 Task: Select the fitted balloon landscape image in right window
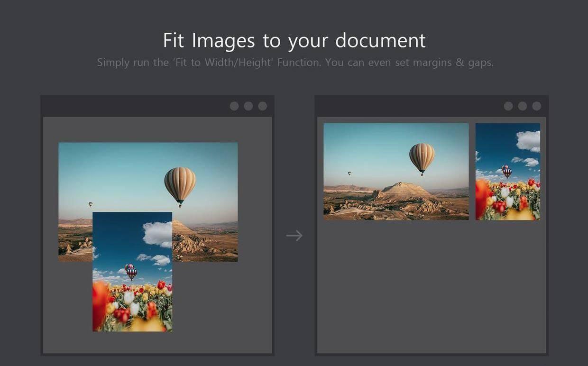point(396,172)
